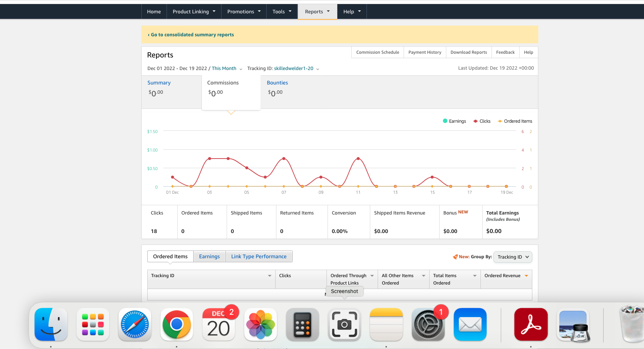The image size is (644, 349).
Task: Go to consolidated summary reports link
Action: tap(191, 35)
